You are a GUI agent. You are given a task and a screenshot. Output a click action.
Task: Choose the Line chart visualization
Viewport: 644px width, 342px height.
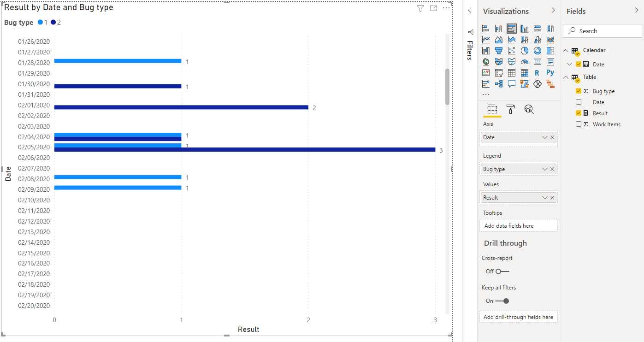click(486, 40)
